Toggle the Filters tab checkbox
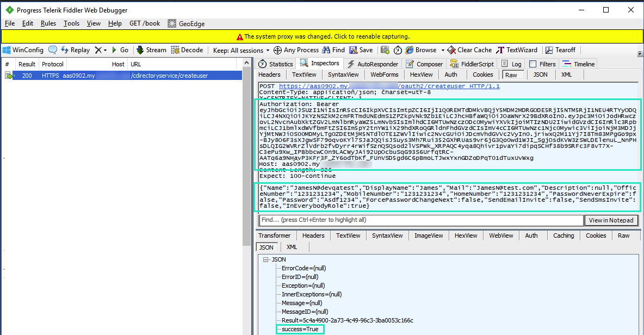The image size is (644, 335). 532,64
